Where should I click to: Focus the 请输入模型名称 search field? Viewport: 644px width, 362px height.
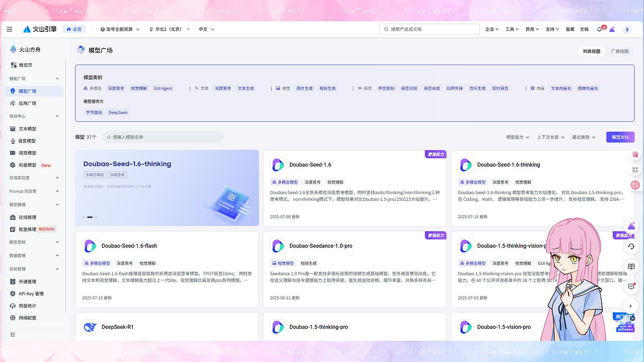[163, 137]
